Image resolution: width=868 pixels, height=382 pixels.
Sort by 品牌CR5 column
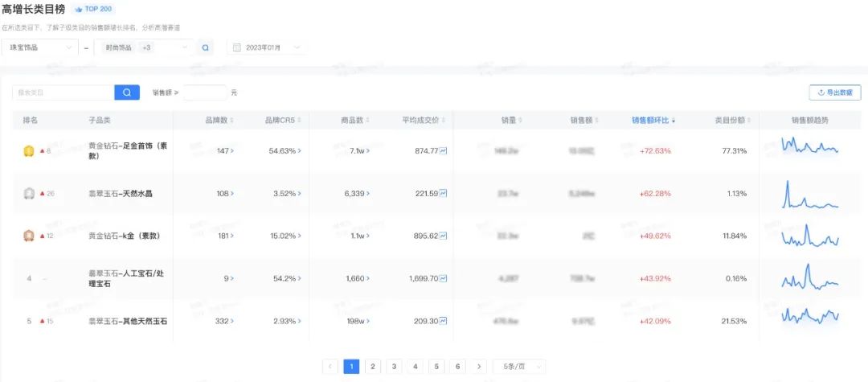point(300,120)
